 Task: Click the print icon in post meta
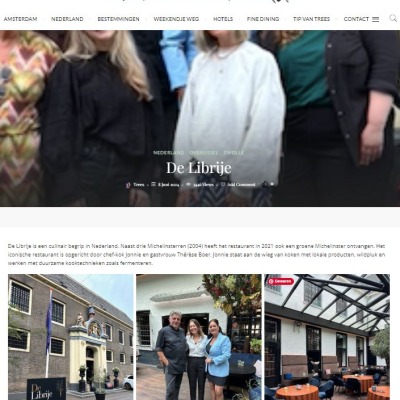pos(265,184)
